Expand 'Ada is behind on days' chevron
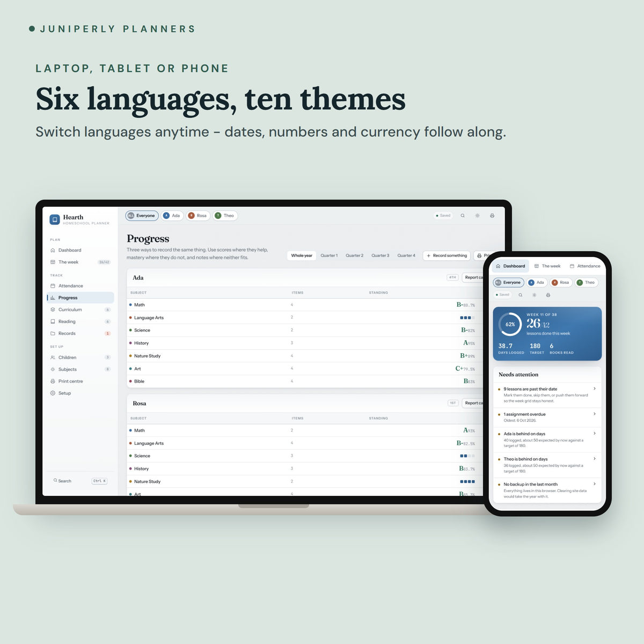The height and width of the screenshot is (644, 644). point(594,433)
